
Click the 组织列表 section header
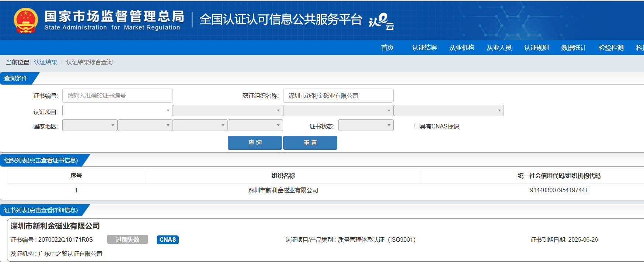pos(41,160)
